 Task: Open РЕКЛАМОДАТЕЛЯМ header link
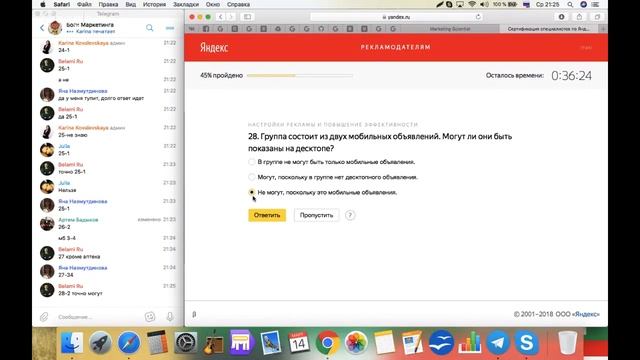coord(396,47)
